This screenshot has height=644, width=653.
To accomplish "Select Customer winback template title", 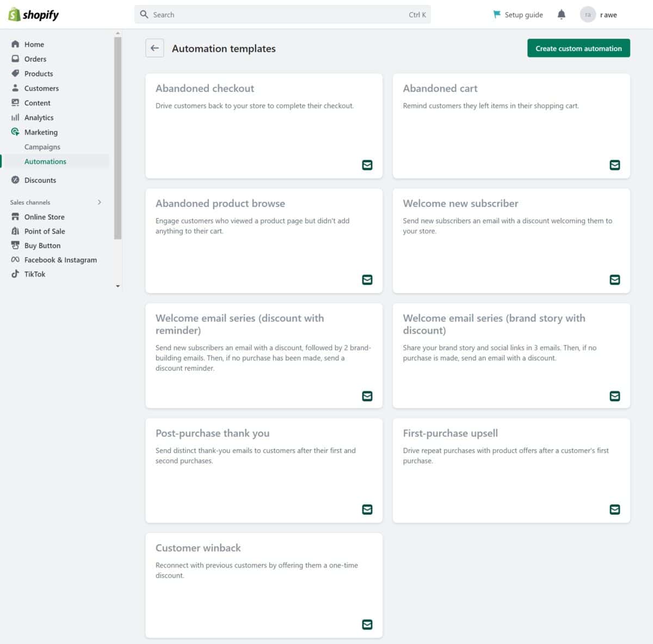I will 198,548.
